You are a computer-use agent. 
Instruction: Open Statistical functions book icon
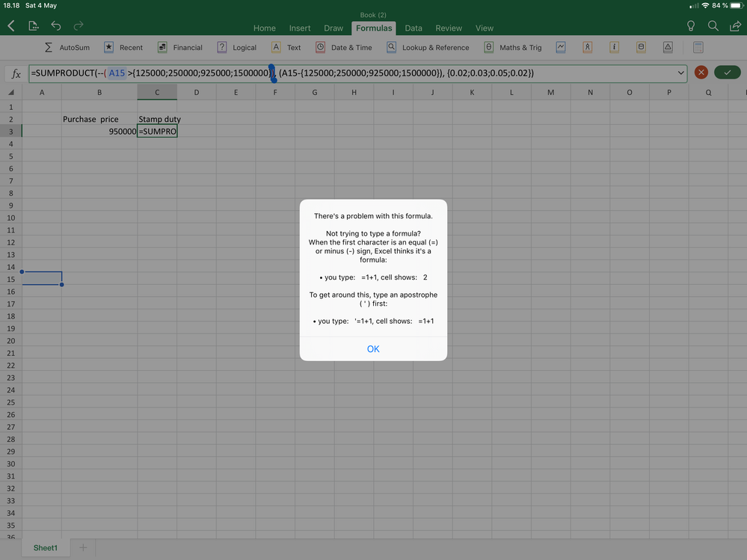[561, 47]
